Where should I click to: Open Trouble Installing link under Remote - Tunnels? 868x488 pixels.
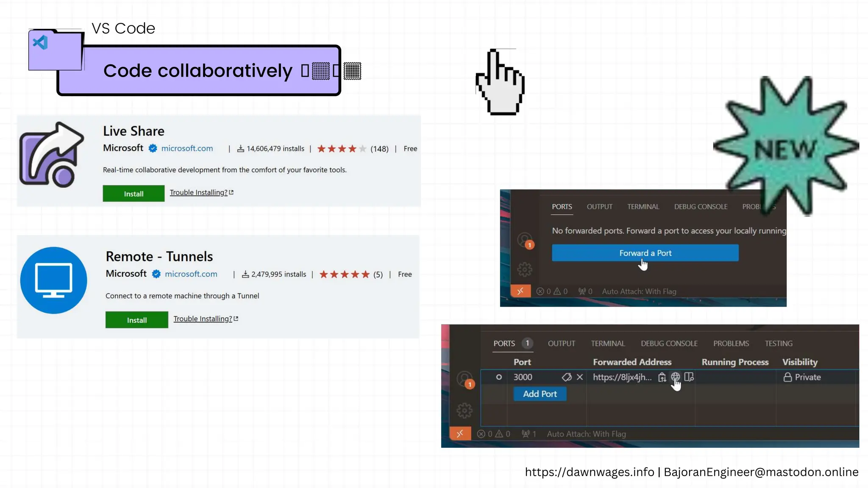pyautogui.click(x=206, y=319)
